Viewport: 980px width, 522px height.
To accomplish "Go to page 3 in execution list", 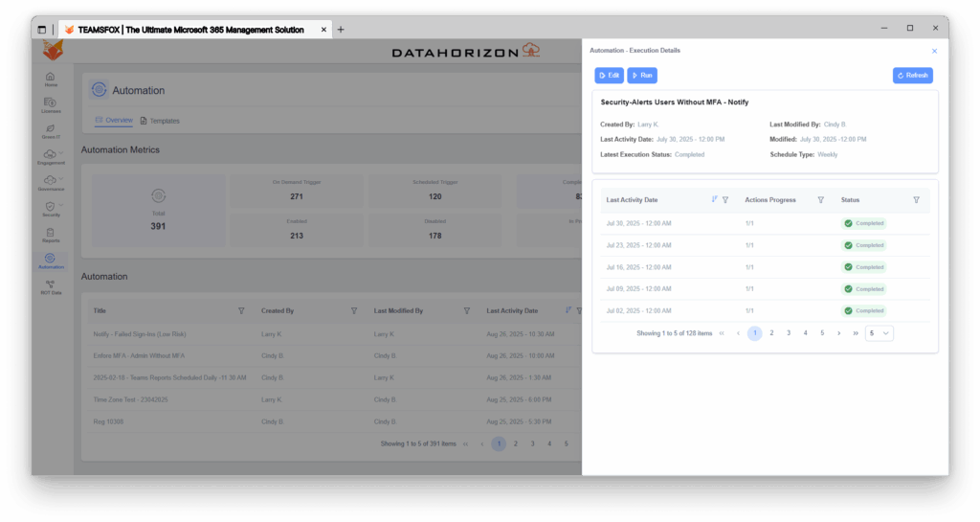I will coord(789,333).
